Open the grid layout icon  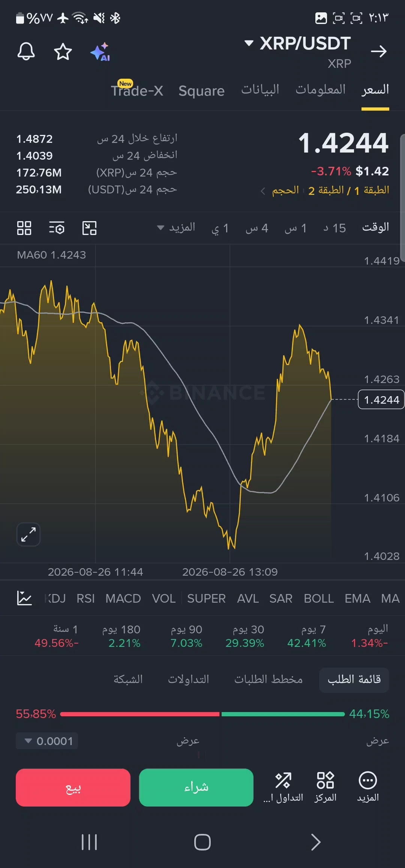pos(24,228)
